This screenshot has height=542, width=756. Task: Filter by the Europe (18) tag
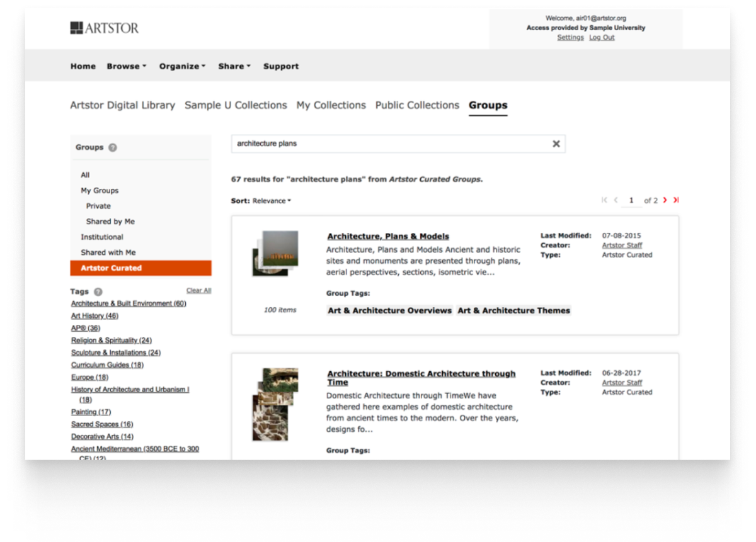click(89, 377)
